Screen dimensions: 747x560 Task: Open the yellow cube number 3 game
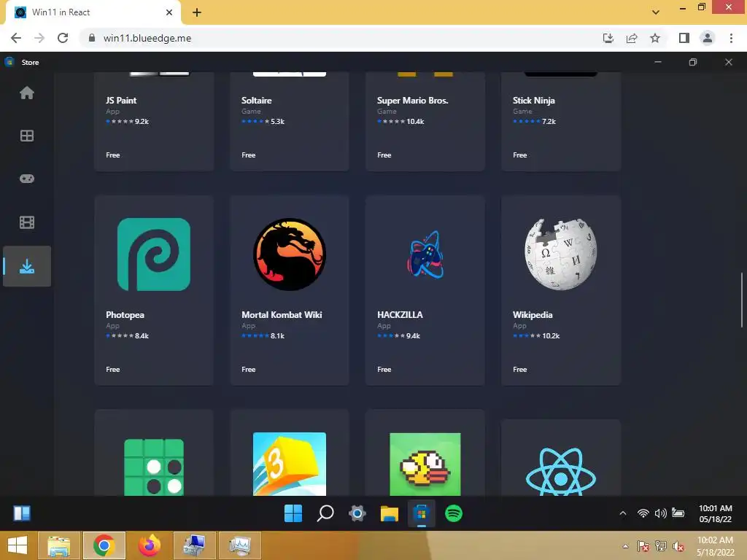[290, 464]
